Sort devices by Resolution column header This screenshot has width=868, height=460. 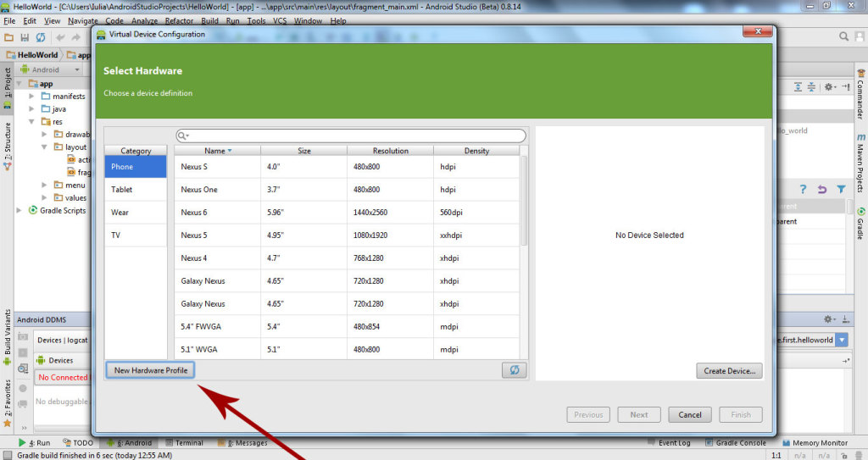390,151
